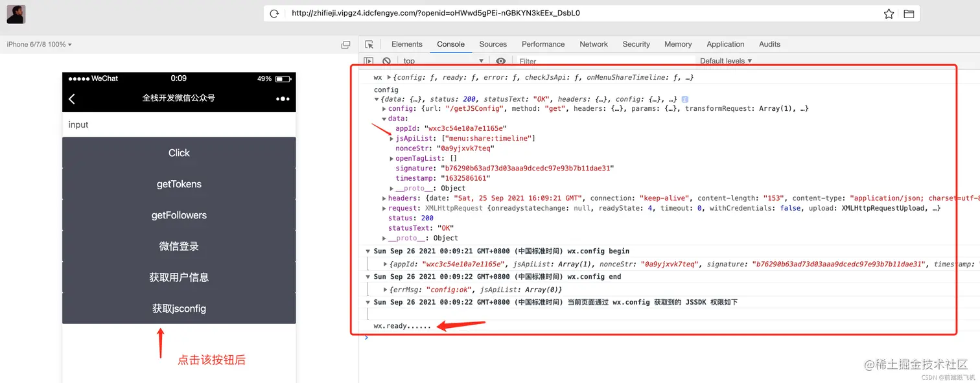The width and height of the screenshot is (980, 383).
Task: Click the 全栈开发微信公众号 title
Action: pos(179,99)
